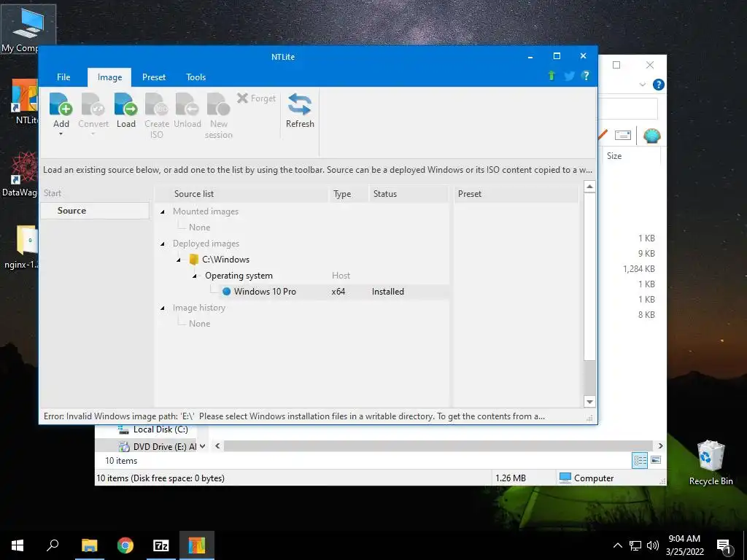The image size is (747, 560).
Task: Click the NTLite help question mark icon
Action: (x=586, y=76)
